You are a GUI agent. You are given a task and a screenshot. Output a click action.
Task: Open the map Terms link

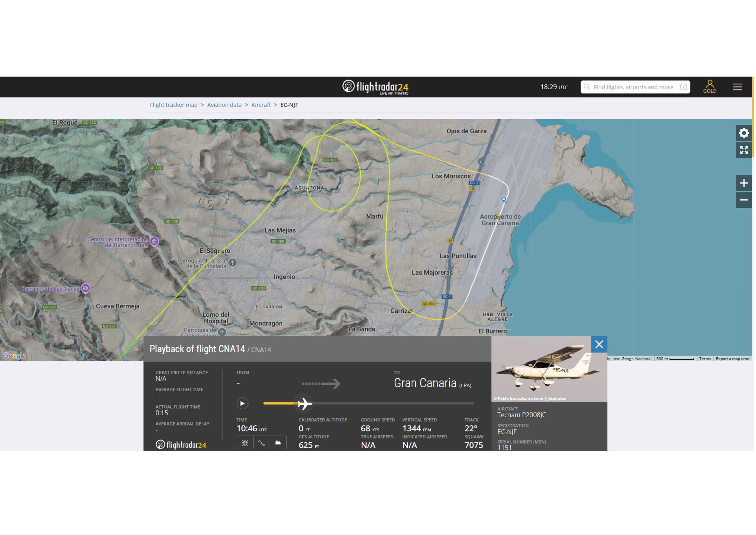(705, 359)
